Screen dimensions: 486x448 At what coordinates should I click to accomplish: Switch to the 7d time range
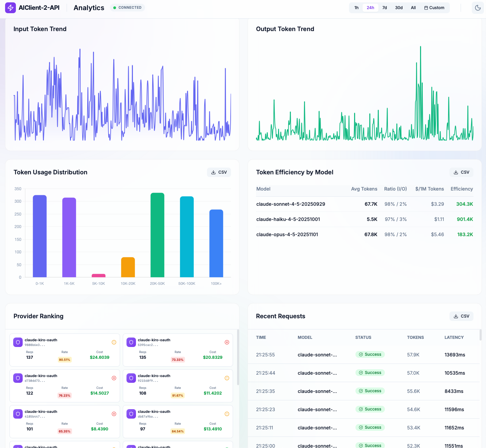(x=385, y=8)
